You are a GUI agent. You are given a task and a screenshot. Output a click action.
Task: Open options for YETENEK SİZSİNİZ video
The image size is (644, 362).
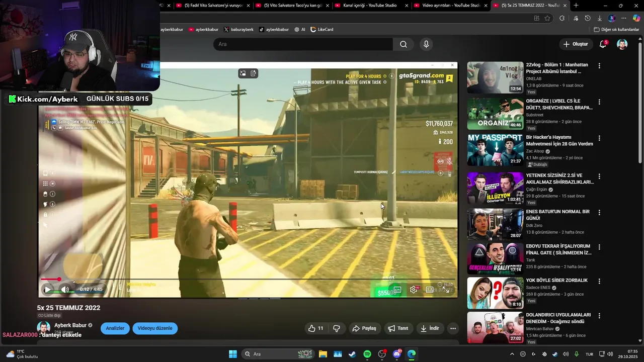click(599, 176)
